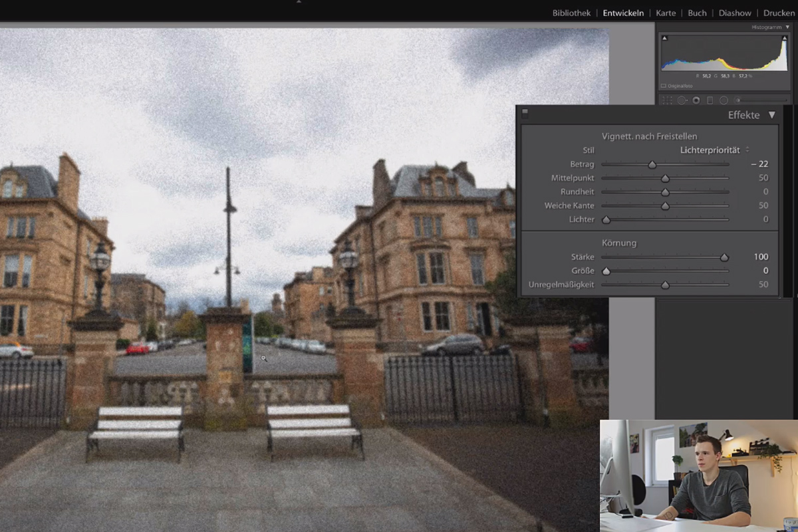Toggle highlight clipping indicator in histogram
The width and height of the screenshot is (798, 532).
click(784, 39)
